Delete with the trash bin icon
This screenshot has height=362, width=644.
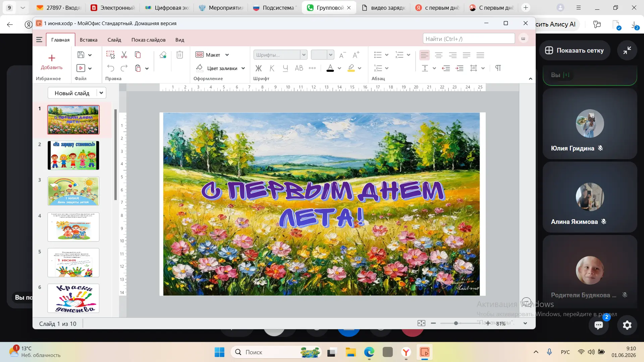click(x=180, y=55)
